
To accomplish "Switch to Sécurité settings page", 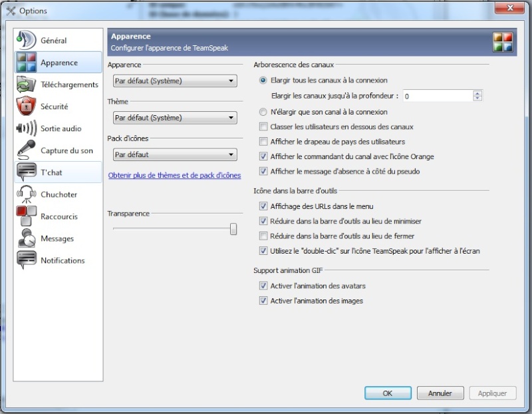I will click(58, 106).
